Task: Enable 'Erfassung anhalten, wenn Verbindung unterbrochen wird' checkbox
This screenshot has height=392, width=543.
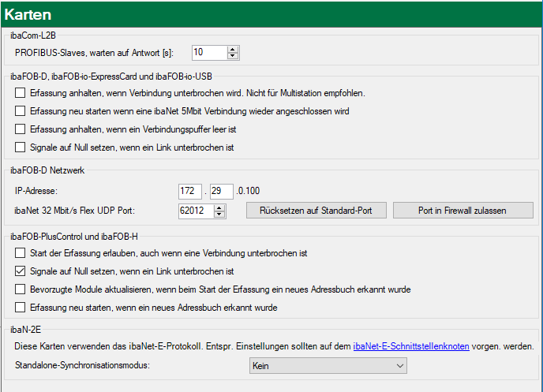Action: [x=20, y=93]
